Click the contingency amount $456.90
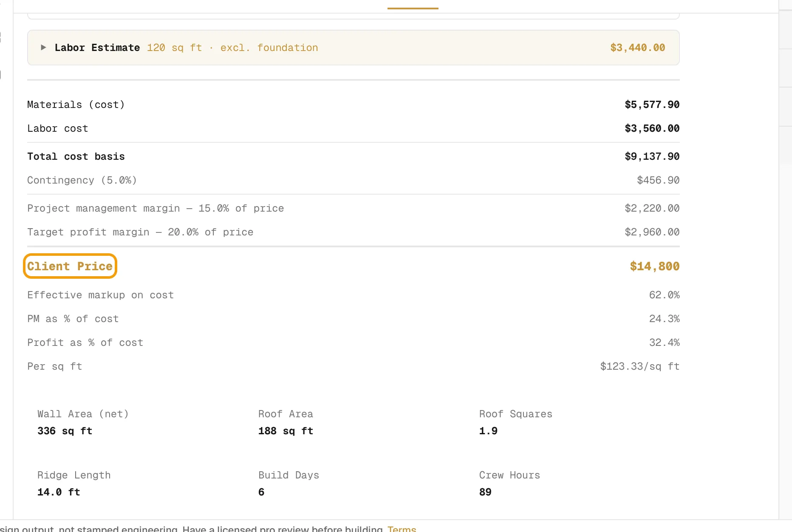The width and height of the screenshot is (792, 532). [658, 180]
